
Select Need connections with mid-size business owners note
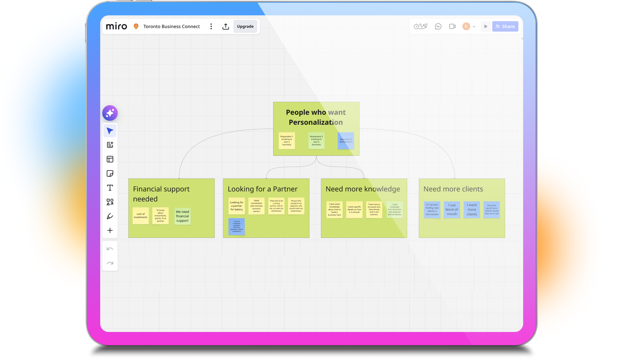click(256, 206)
